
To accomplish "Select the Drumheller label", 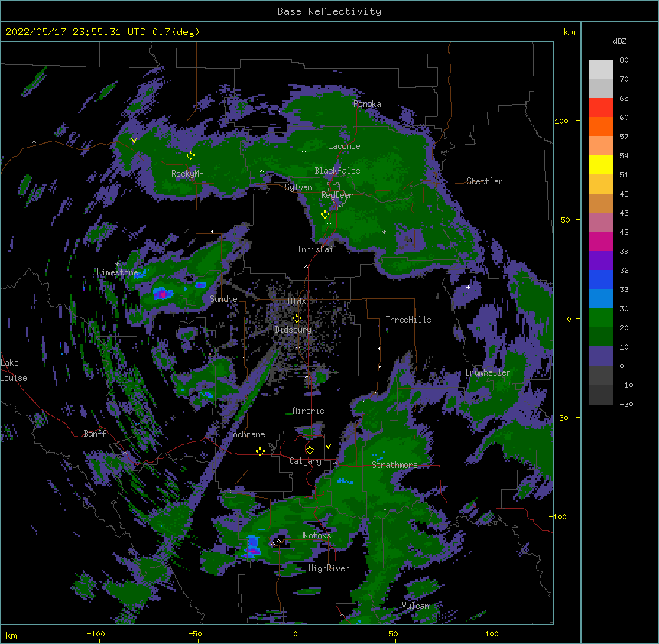I will pyautogui.click(x=488, y=372).
